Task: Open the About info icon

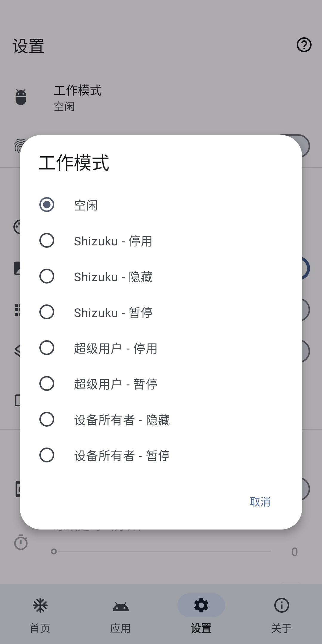Action: (x=281, y=606)
